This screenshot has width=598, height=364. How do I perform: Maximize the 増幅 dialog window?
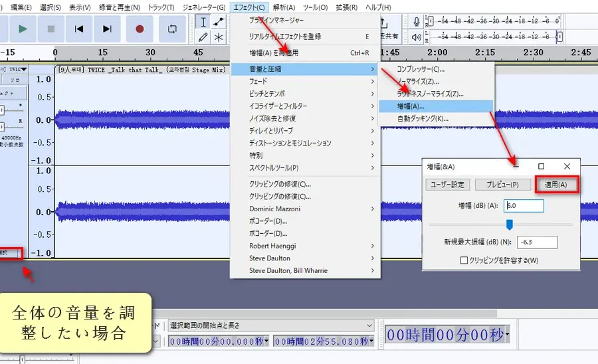point(541,167)
